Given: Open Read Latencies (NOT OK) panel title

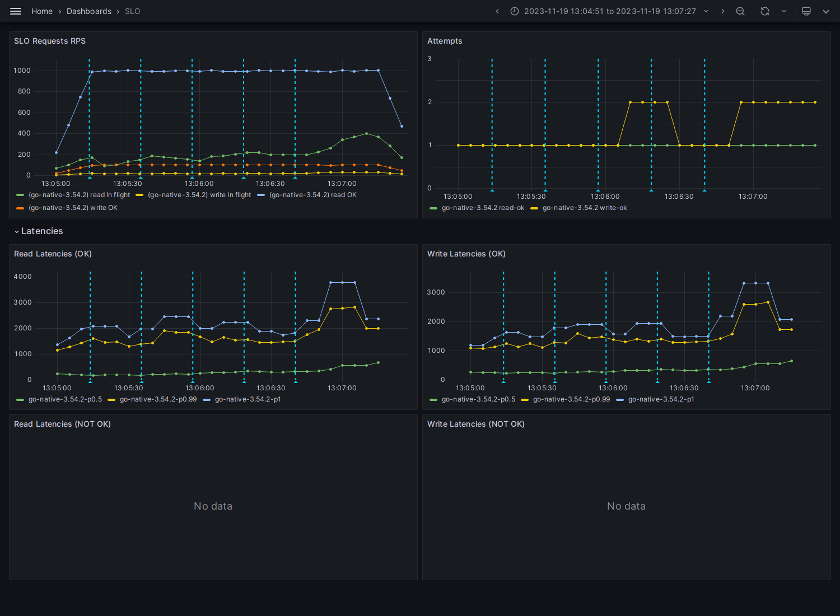Looking at the screenshot, I should tap(62, 424).
